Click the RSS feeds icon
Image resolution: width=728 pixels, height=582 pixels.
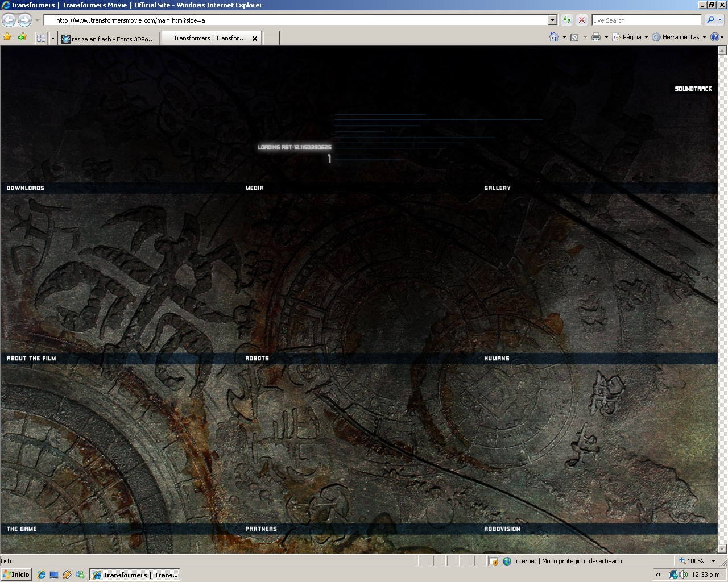574,38
